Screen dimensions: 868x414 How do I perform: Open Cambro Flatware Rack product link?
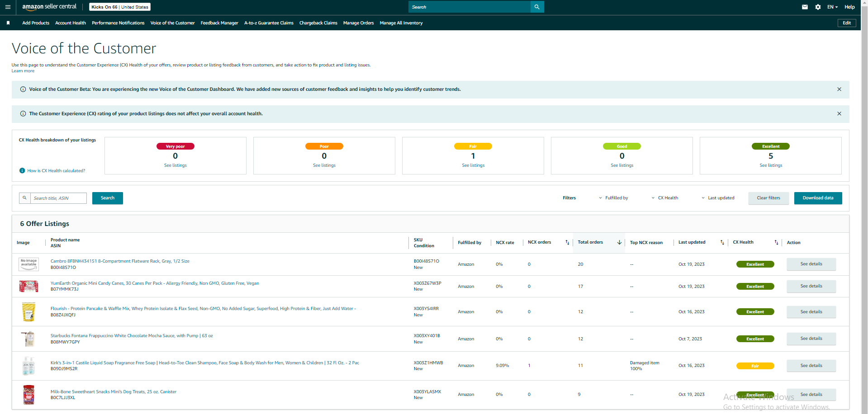pyautogui.click(x=120, y=261)
